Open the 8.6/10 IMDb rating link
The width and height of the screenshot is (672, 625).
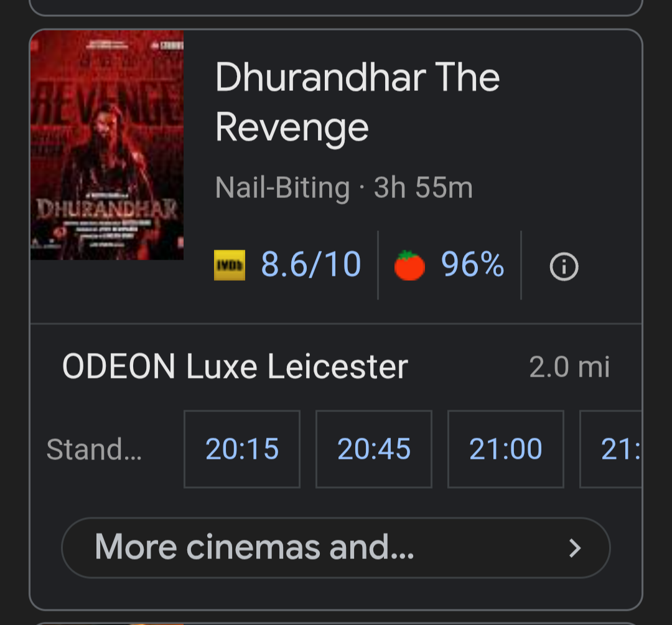(x=311, y=265)
